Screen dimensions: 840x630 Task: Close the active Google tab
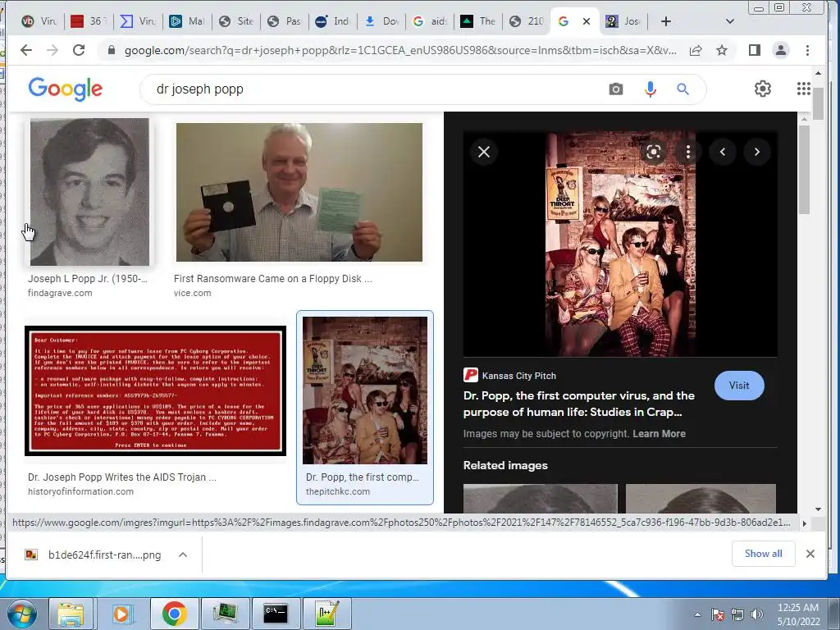[x=587, y=21]
